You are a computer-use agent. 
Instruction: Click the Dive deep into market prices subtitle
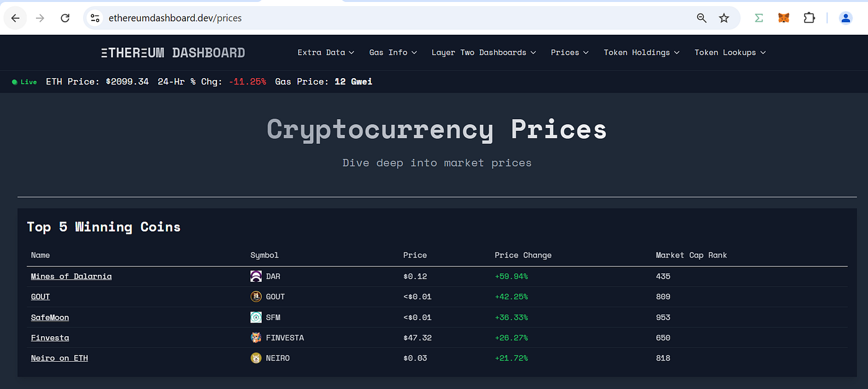tap(437, 163)
